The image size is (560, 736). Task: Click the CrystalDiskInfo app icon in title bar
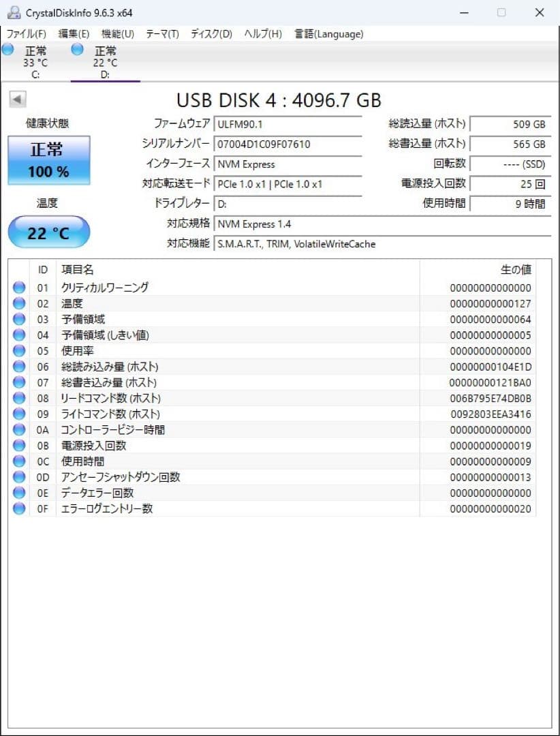click(14, 13)
